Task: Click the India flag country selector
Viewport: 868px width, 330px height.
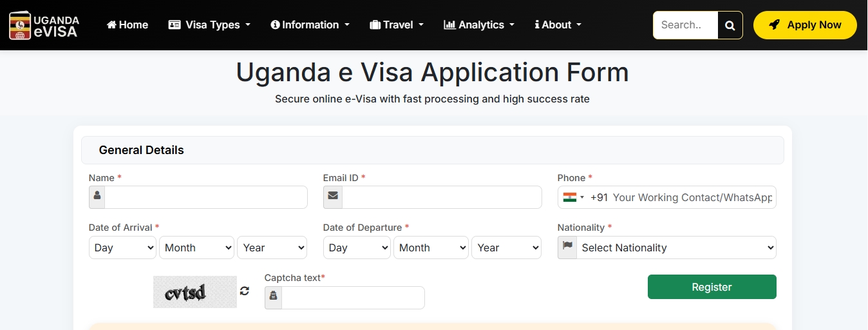Action: [x=572, y=197]
